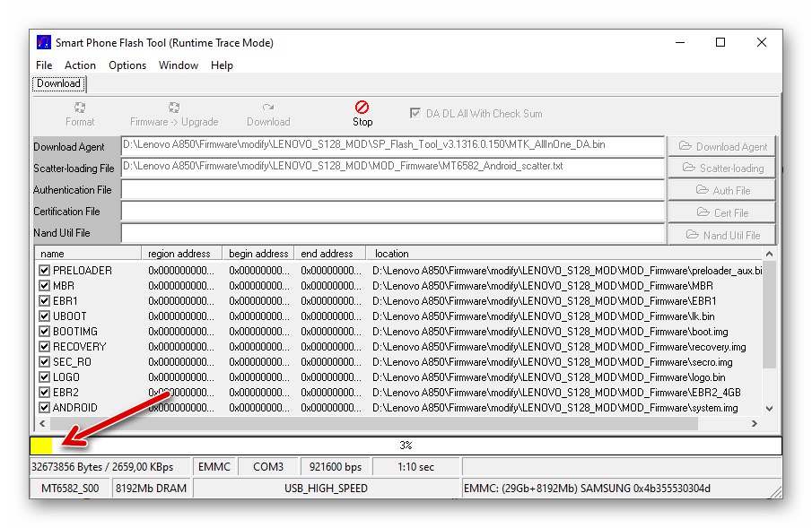The height and width of the screenshot is (528, 812).
Task: Uncheck the MBR partition checkbox
Action: coord(44,286)
